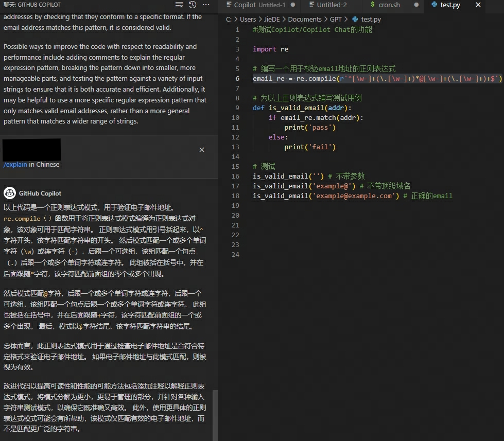
Task: Clear the Copilot chat history
Action: [x=179, y=4]
